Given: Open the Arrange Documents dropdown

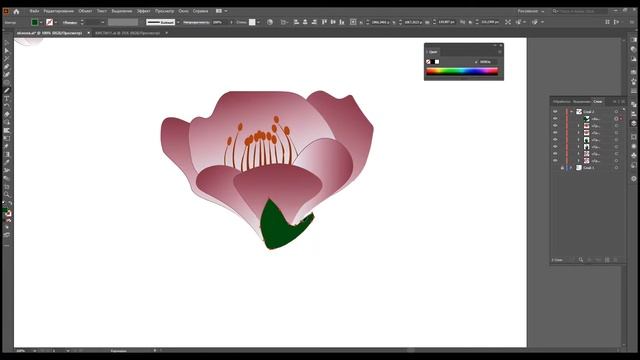Looking at the screenshot, I should 221,11.
